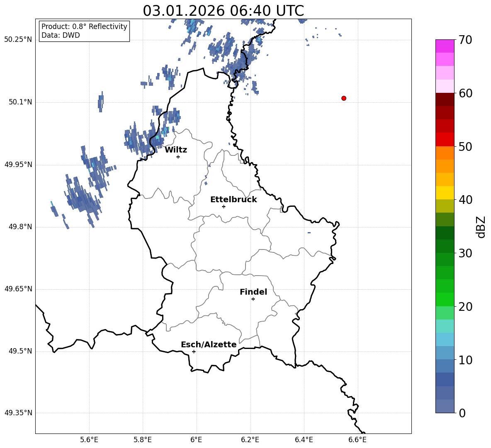Click the 6.6°E longitude label
Image resolution: width=491 pixels, height=448 pixels.
point(357,440)
